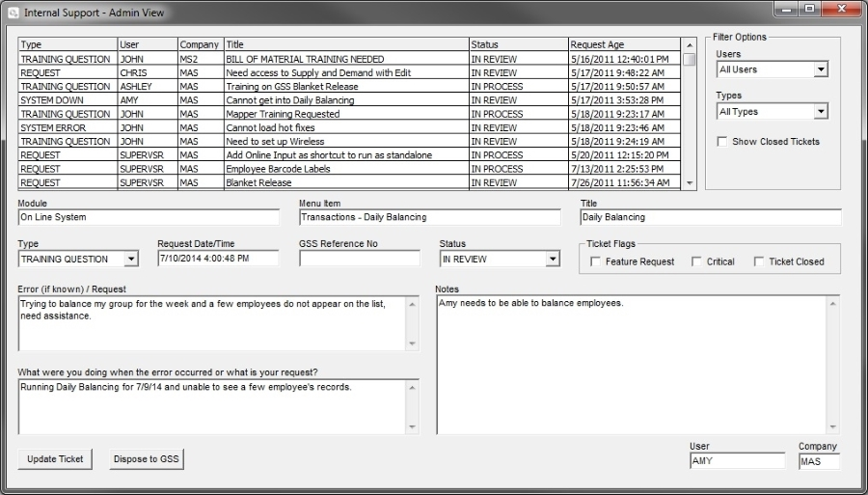Open the Types filter dropdown

point(821,112)
